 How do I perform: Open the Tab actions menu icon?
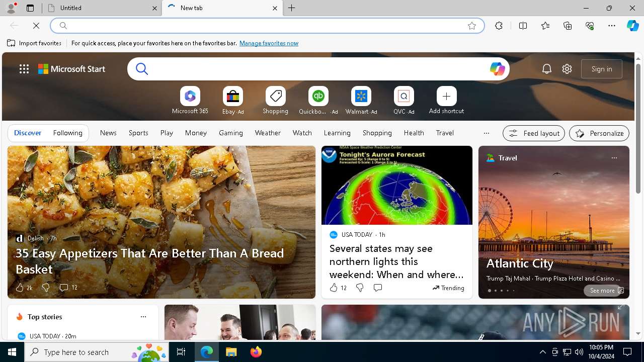click(x=30, y=8)
